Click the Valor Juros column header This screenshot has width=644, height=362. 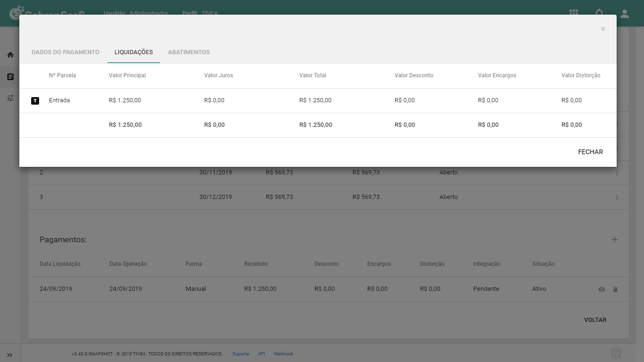click(218, 75)
